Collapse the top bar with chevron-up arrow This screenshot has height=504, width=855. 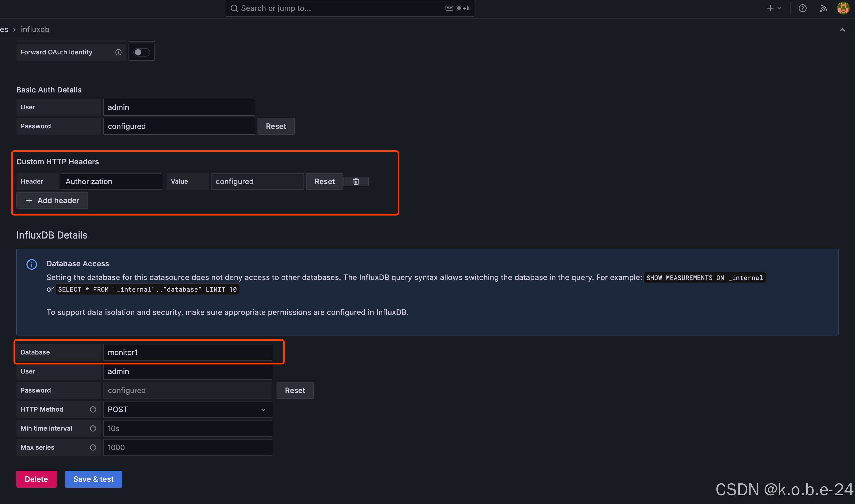click(x=842, y=30)
